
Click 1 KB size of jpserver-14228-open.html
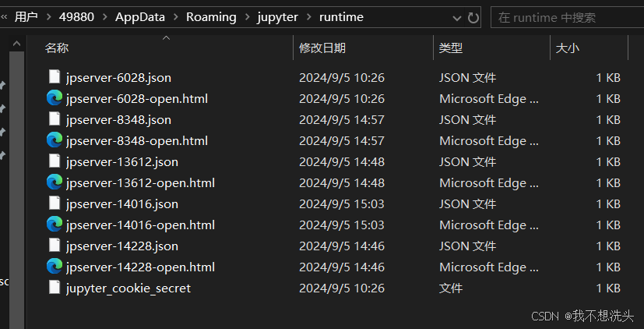click(x=608, y=267)
